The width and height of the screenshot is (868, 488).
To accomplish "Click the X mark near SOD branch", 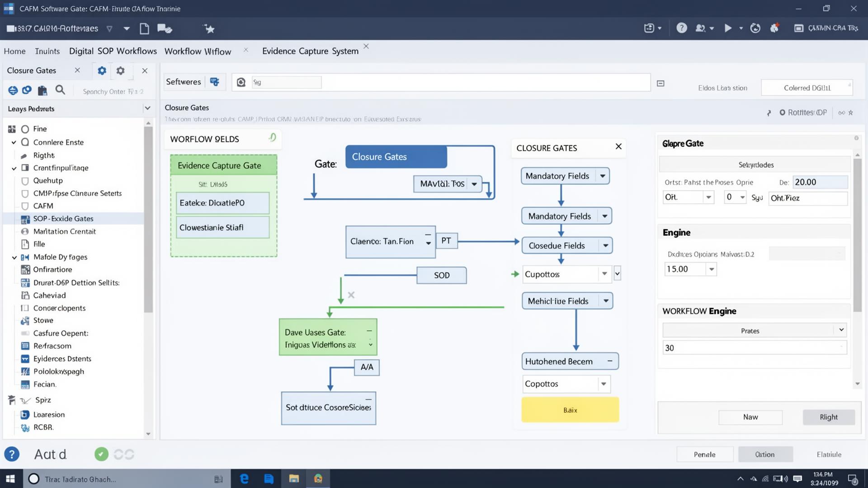I will click(351, 295).
